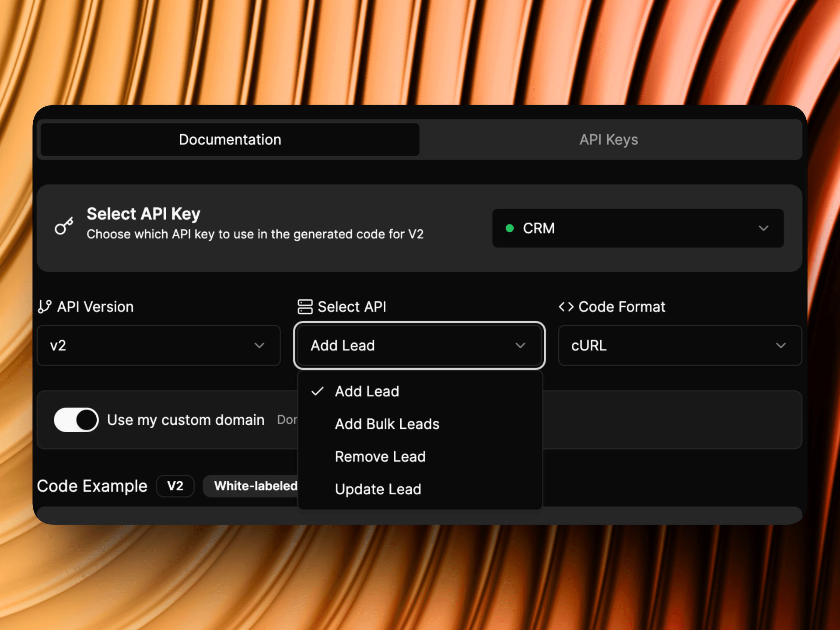Choose Add Bulk Leads option
840x630 pixels.
tap(420, 424)
